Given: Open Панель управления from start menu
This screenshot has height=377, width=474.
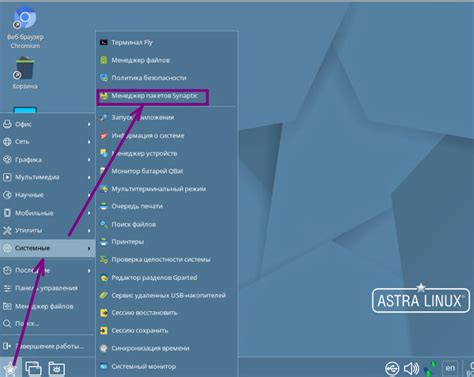Looking at the screenshot, I should 47,288.
